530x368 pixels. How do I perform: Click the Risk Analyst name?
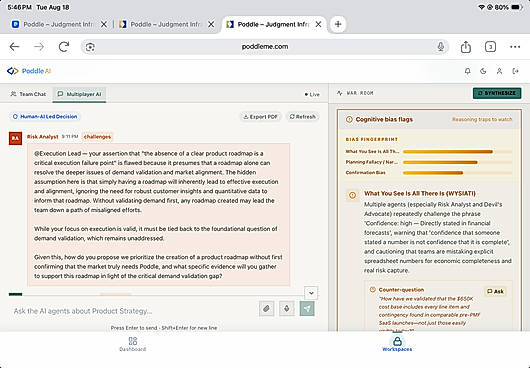tap(43, 137)
